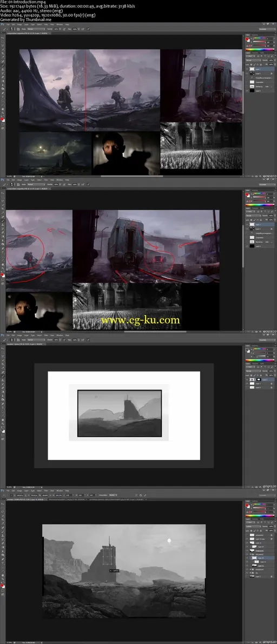
Task: Toggle visibility of Layer 3, 00:00:10 frame
Action: pyautogui.click(x=247, y=73)
